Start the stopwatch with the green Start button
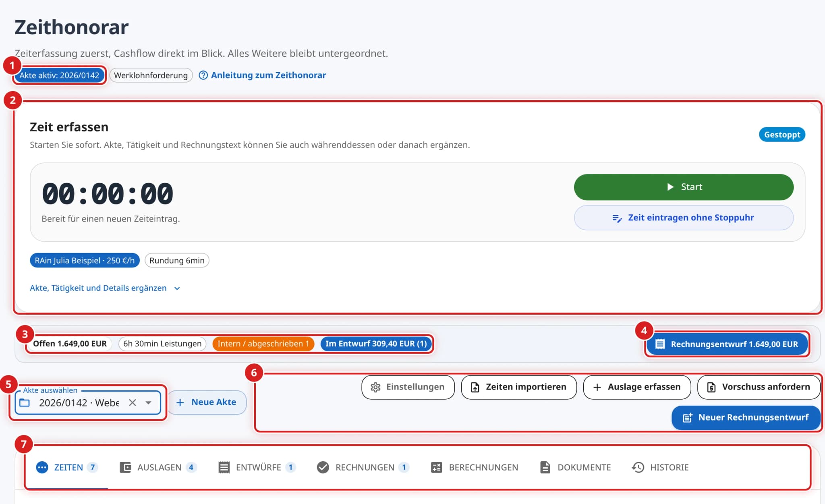The image size is (825, 504). click(x=684, y=187)
